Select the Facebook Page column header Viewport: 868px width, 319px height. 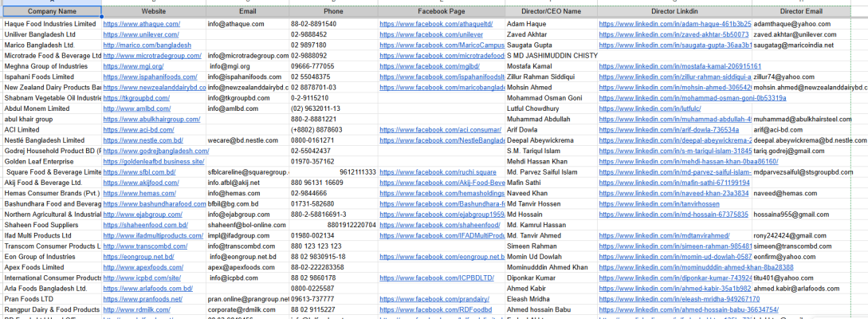pos(442,11)
